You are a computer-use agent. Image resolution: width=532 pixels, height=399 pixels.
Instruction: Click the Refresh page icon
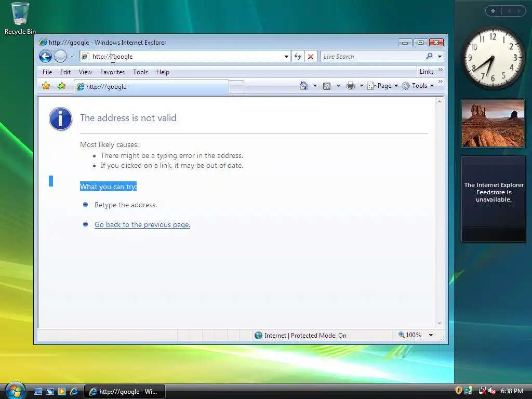tap(298, 56)
